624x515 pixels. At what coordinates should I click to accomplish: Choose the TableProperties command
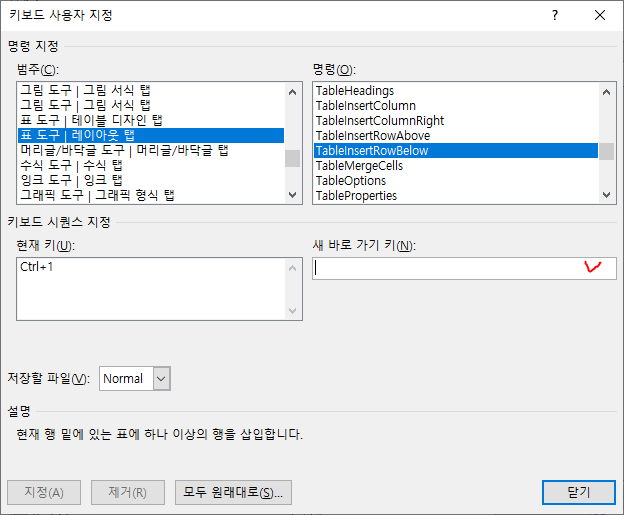click(x=456, y=196)
